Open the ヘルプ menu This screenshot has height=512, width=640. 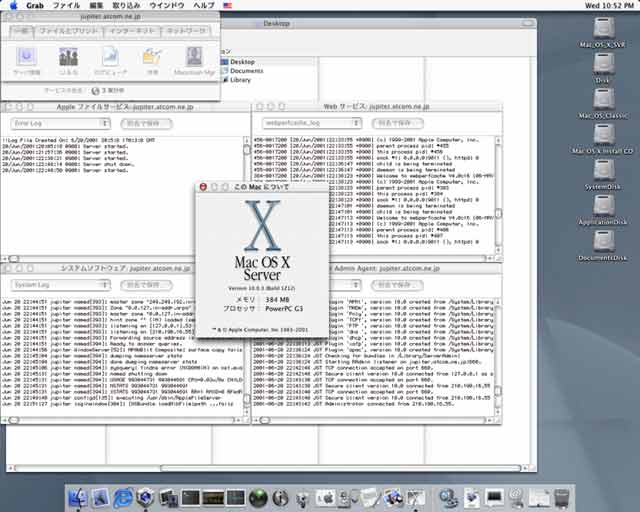click(204, 5)
